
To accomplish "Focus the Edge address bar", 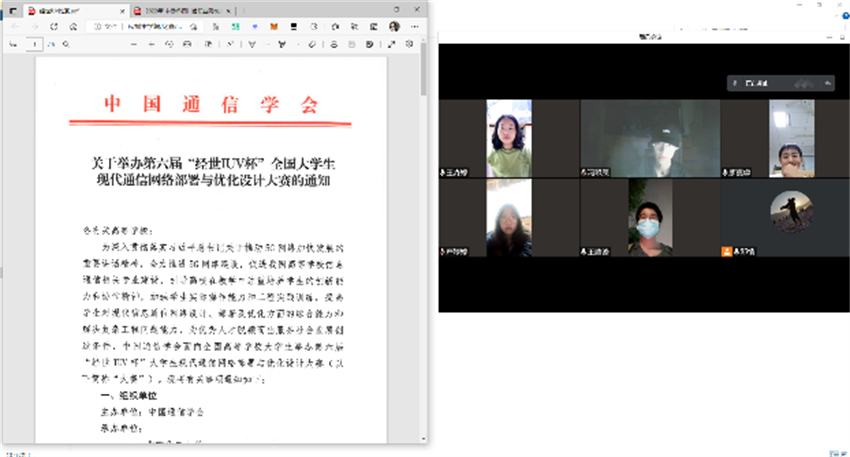I will [144, 27].
